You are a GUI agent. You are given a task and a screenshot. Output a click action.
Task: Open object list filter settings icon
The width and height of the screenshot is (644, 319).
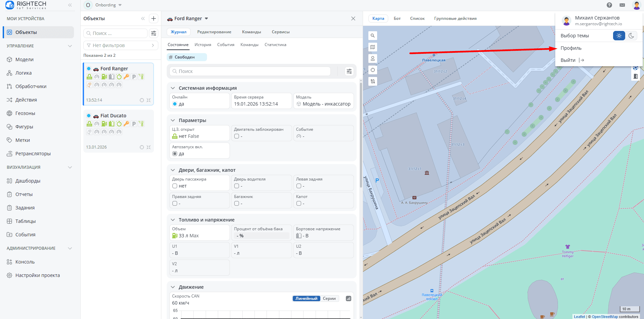[154, 33]
